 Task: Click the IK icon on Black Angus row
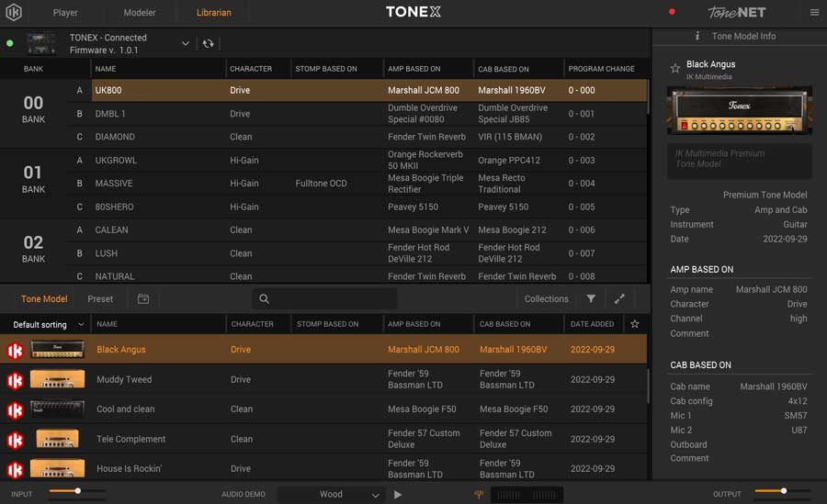[x=16, y=350]
